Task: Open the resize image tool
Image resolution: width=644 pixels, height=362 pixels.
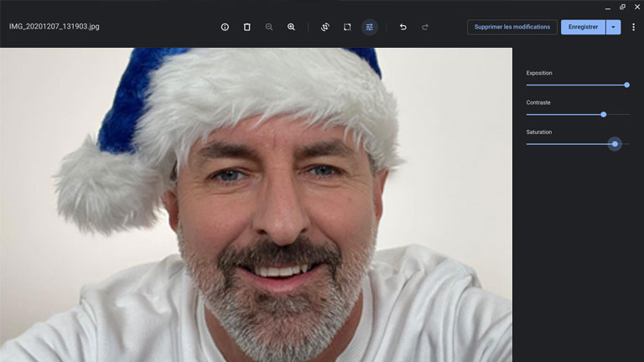Action: point(347,27)
